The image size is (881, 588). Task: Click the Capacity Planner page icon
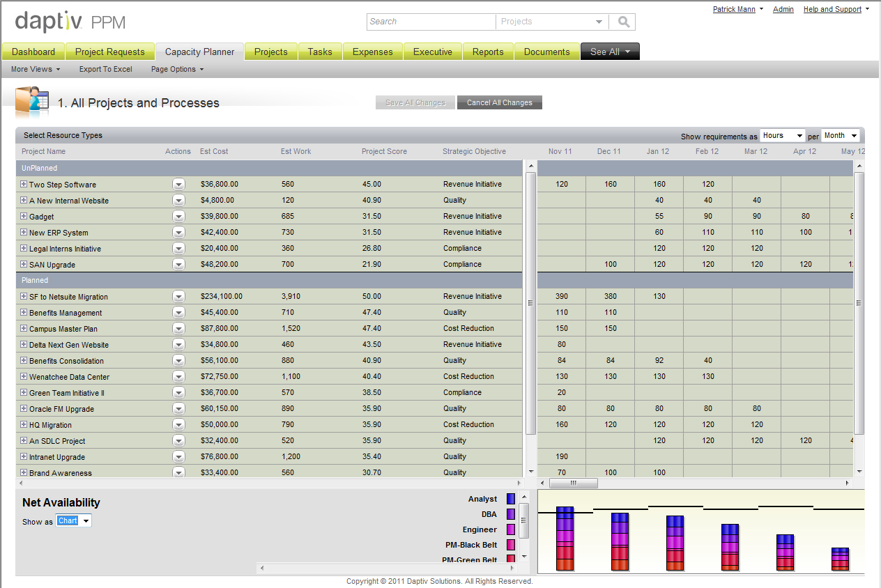pos(32,102)
